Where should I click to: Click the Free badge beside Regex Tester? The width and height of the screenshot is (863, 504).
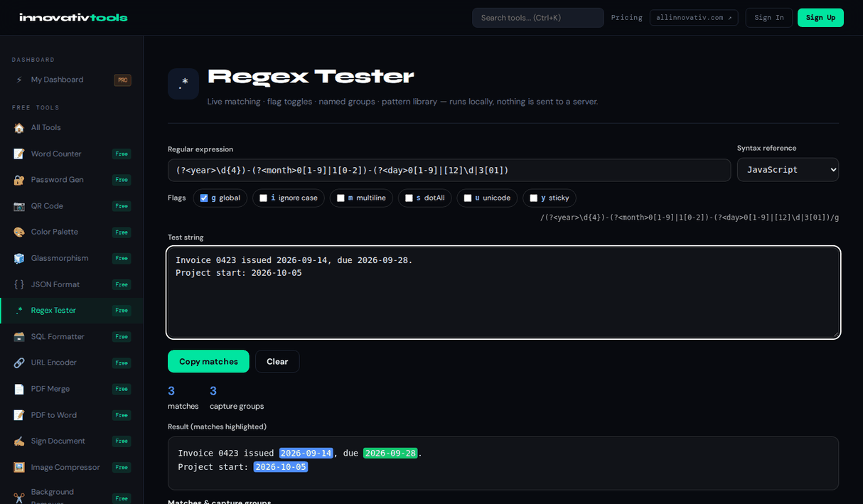122,311
